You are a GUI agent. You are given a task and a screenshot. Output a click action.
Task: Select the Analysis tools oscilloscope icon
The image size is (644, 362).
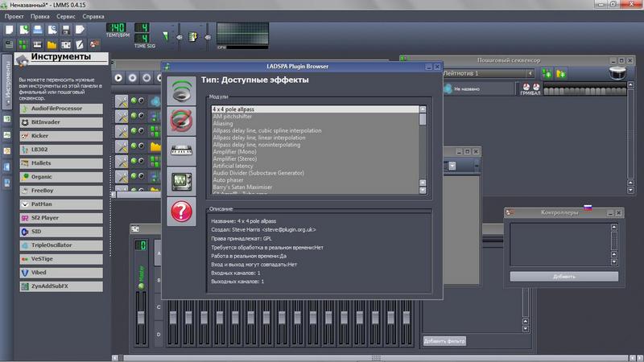pos(182,182)
